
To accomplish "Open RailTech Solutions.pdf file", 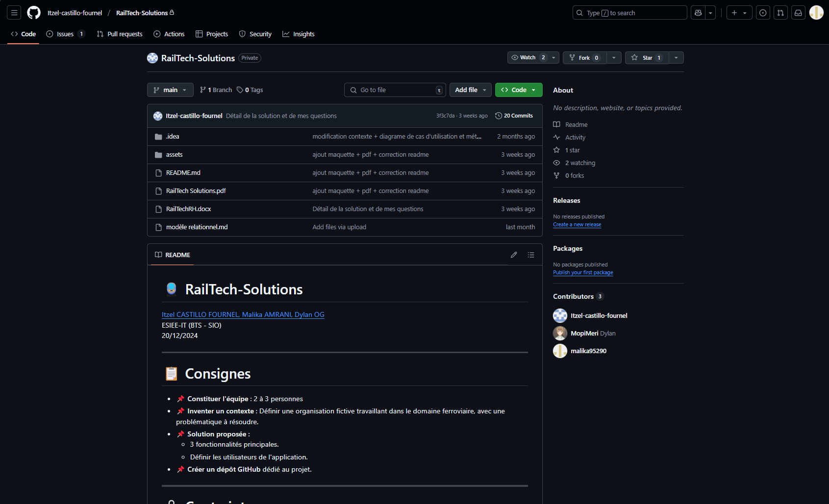I will click(196, 191).
